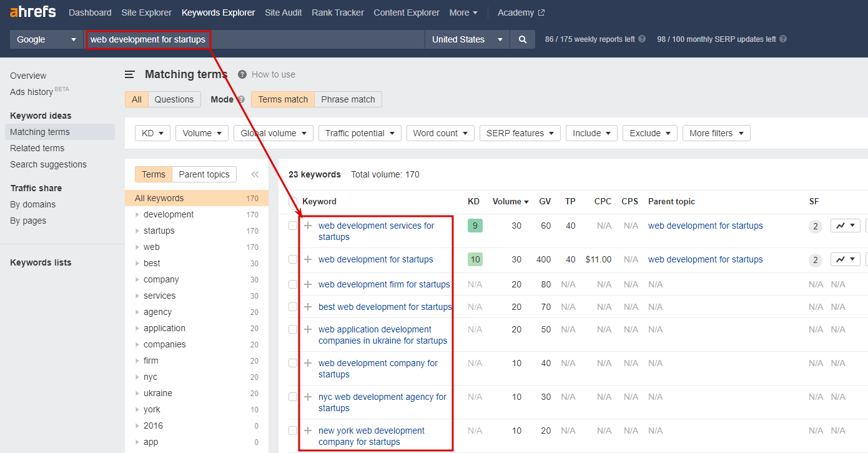Click plus icon for web development firm for startups
Screen dimensions: 868x453
coord(308,284)
